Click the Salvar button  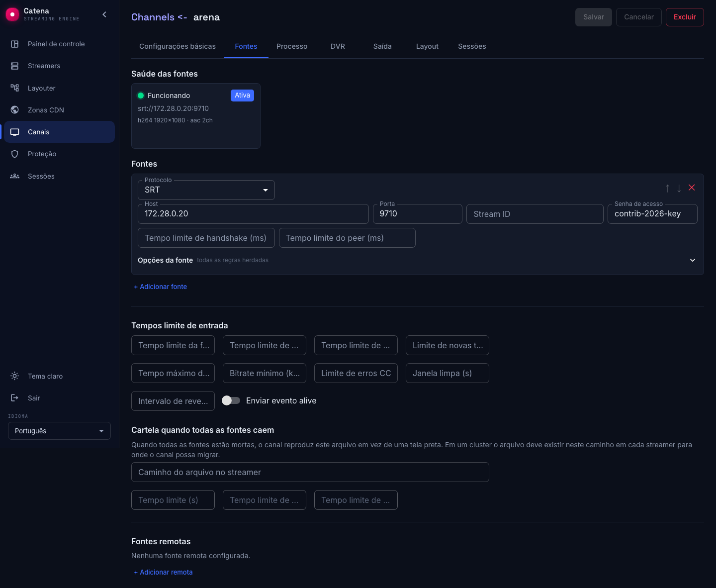(x=594, y=17)
